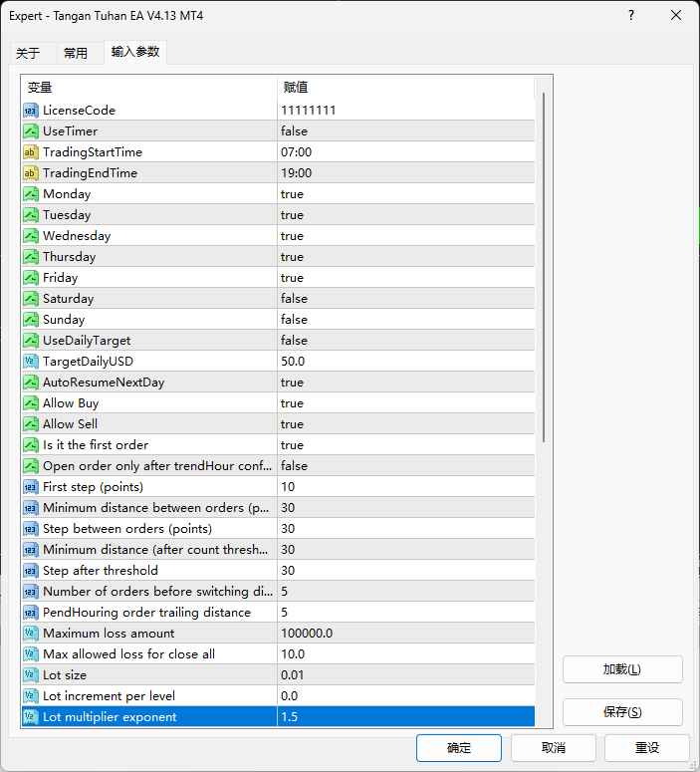
Task: Reset parameters with the 重设 button
Action: click(647, 748)
